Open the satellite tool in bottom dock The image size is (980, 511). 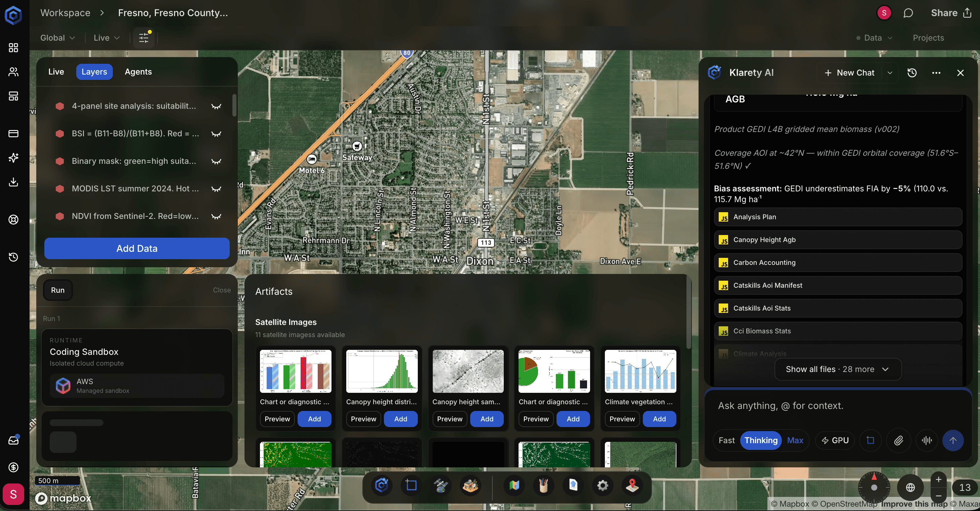pyautogui.click(x=441, y=485)
